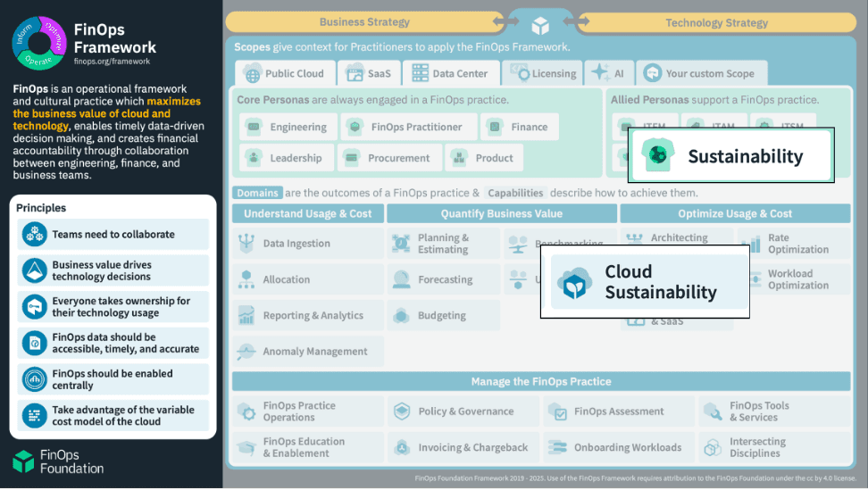Click the Business Strategy banner

point(365,22)
